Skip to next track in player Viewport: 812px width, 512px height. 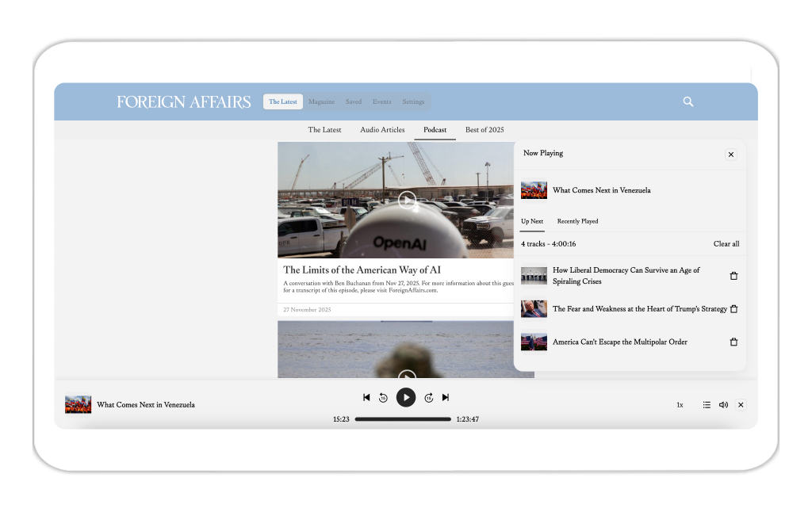pyautogui.click(x=446, y=397)
